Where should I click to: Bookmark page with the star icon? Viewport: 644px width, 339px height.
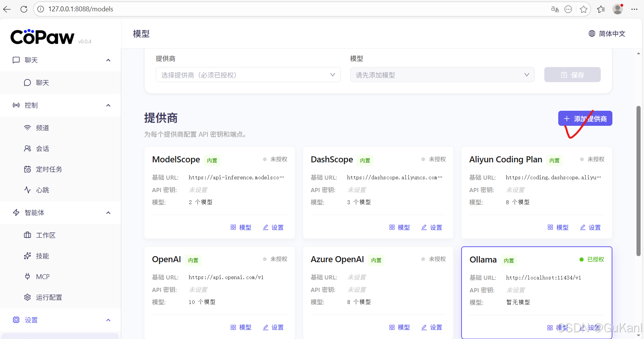point(583,9)
